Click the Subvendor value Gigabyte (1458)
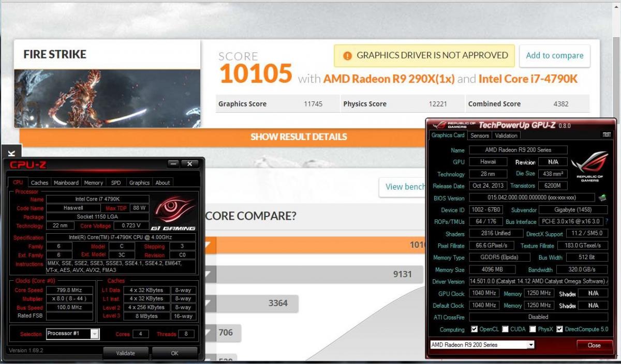621x364 pixels. tap(573, 210)
